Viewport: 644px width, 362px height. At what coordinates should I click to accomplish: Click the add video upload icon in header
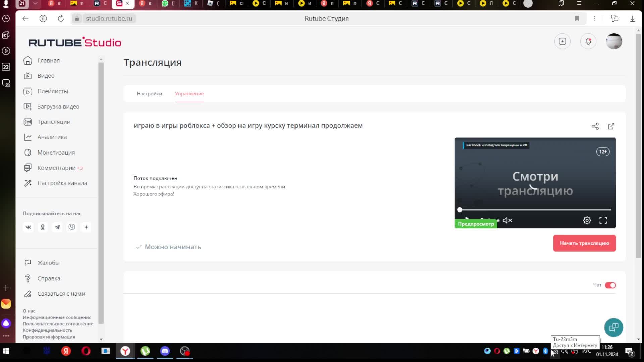(562, 41)
